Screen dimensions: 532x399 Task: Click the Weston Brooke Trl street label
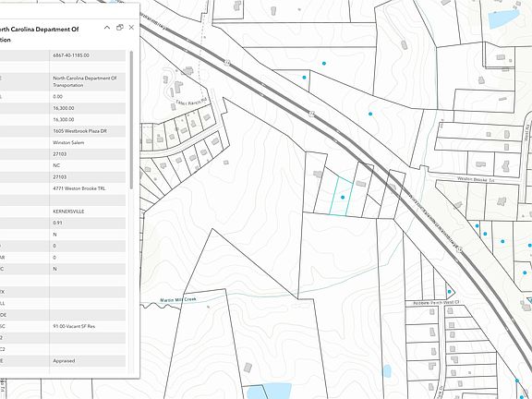(476, 179)
